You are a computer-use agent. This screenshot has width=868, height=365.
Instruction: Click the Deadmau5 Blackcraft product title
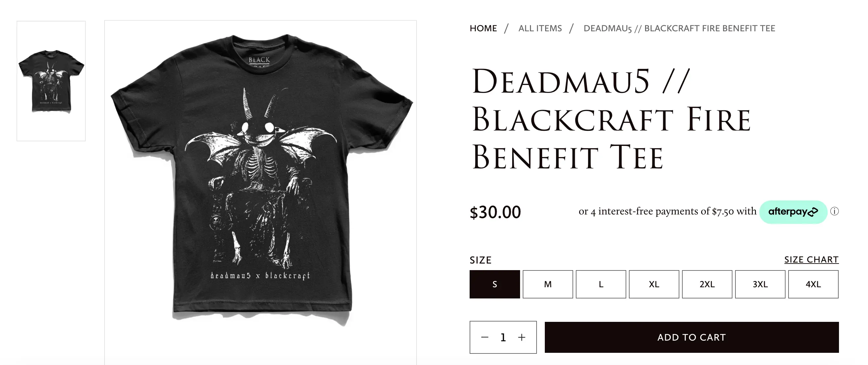611,120
